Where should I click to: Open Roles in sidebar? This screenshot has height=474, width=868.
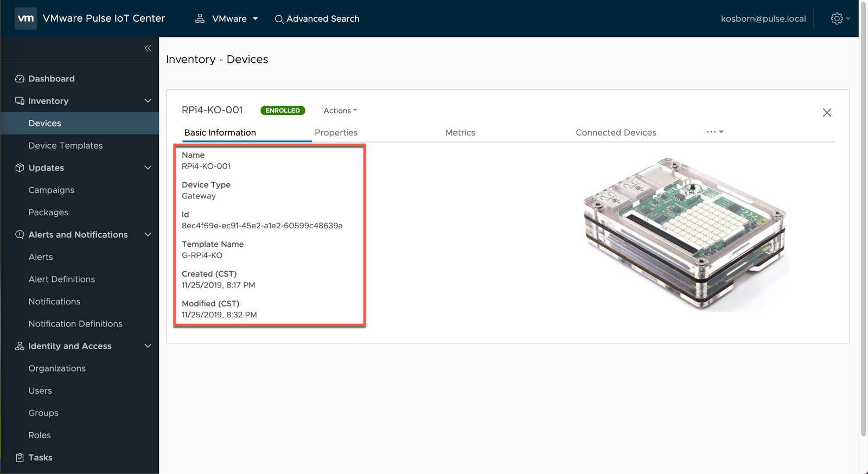40,435
